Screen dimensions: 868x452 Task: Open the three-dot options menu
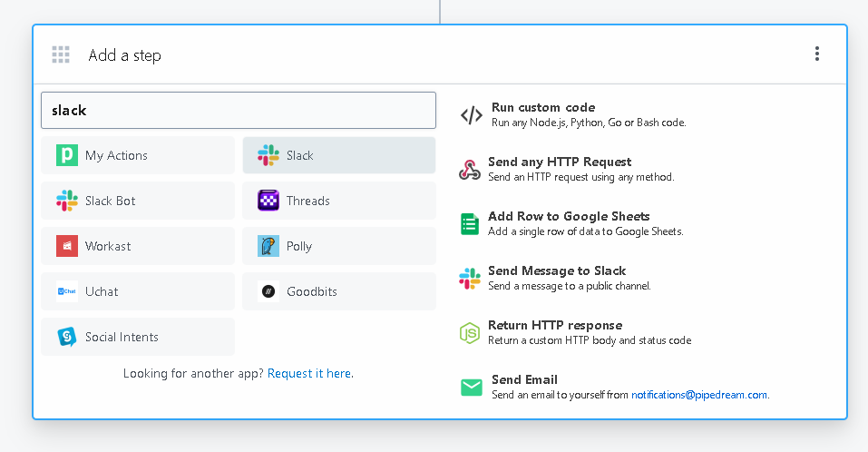(x=817, y=54)
